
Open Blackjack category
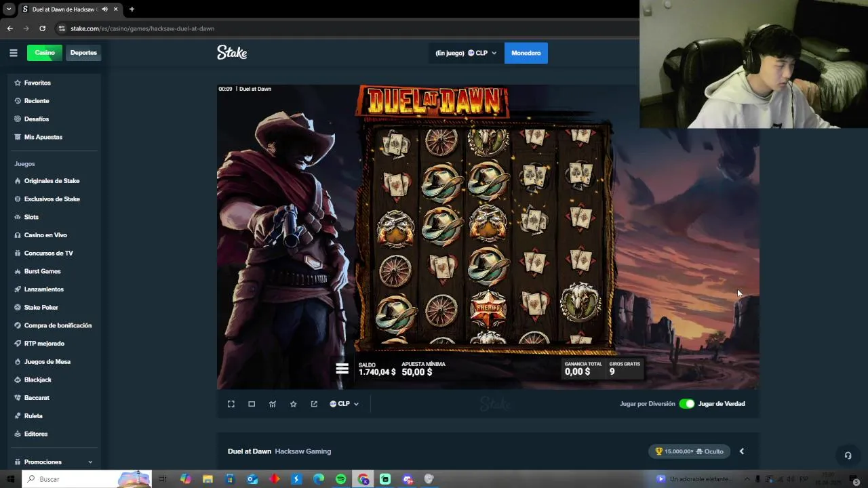pyautogui.click(x=37, y=380)
